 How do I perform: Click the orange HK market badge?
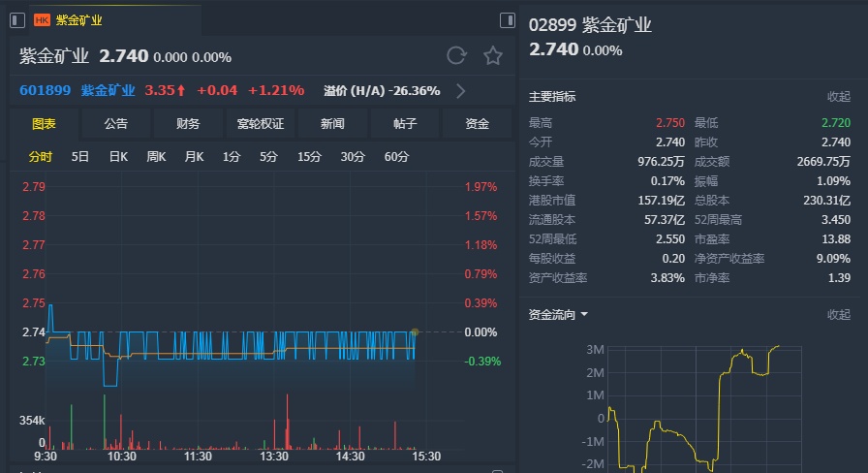click(42, 20)
